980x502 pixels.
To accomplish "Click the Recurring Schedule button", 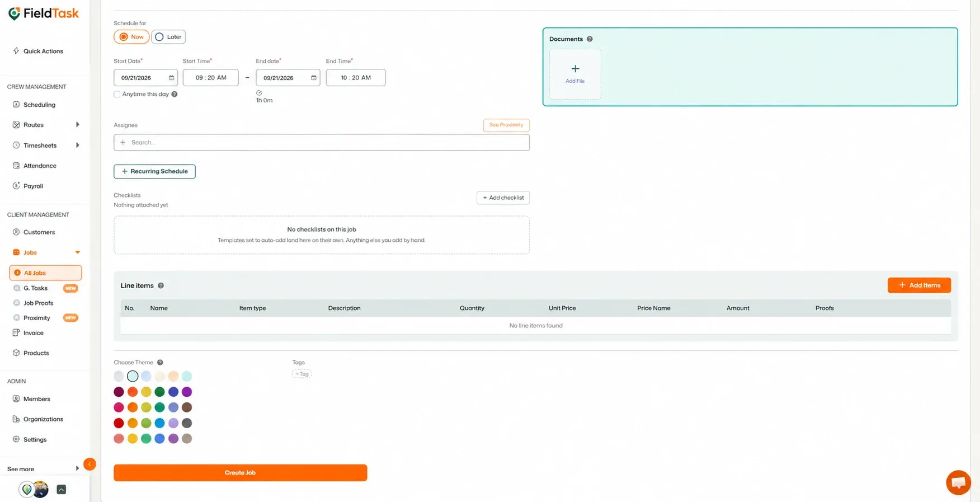I will coord(154,171).
